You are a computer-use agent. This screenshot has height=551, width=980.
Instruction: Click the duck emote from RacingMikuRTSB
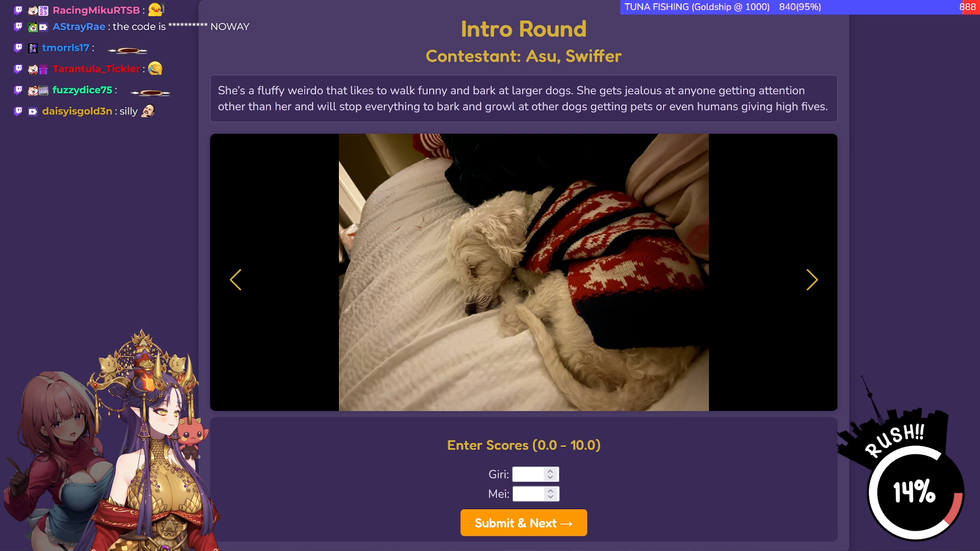(156, 9)
